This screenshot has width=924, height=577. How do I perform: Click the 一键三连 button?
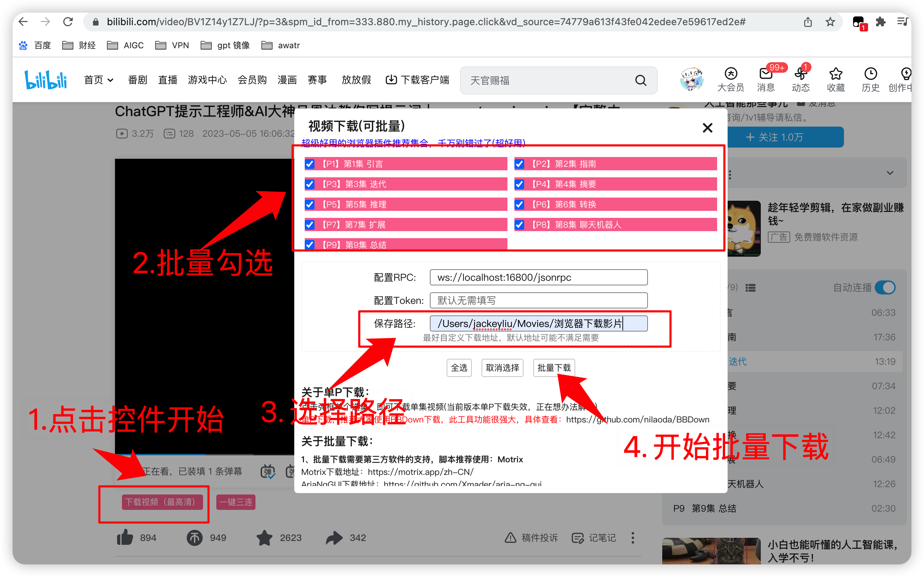tap(236, 502)
